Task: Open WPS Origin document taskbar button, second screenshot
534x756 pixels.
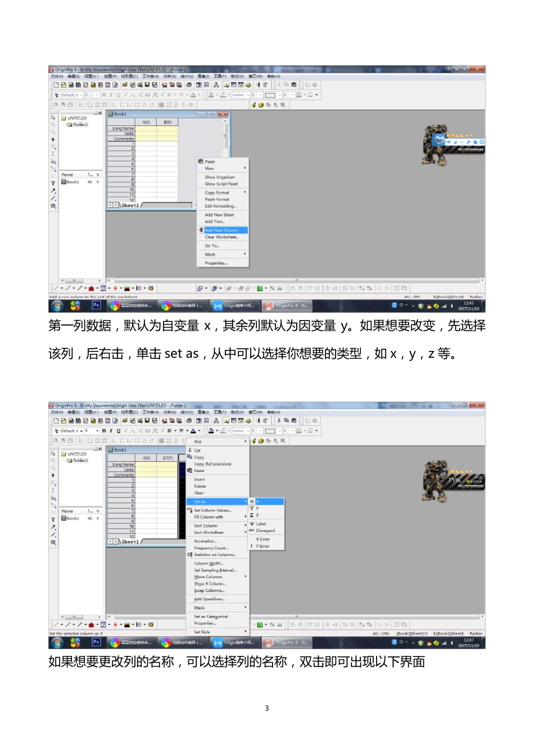Action: click(235, 642)
